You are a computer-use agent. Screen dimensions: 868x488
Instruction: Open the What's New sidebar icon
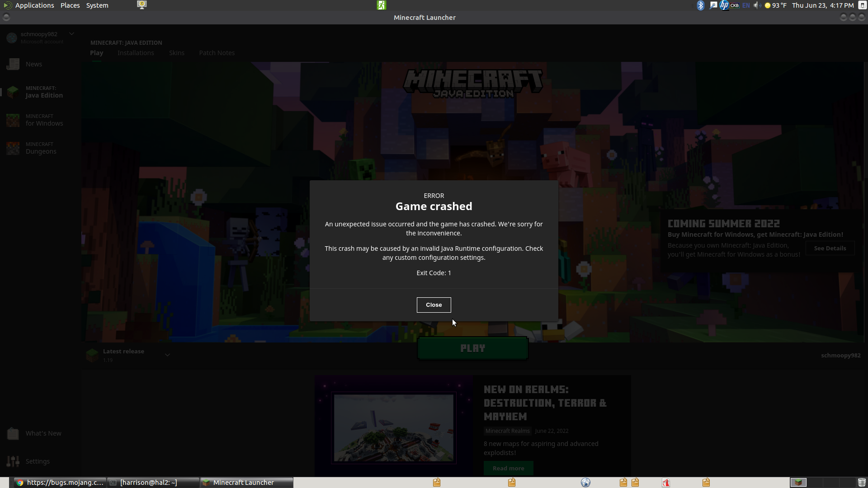[13, 433]
